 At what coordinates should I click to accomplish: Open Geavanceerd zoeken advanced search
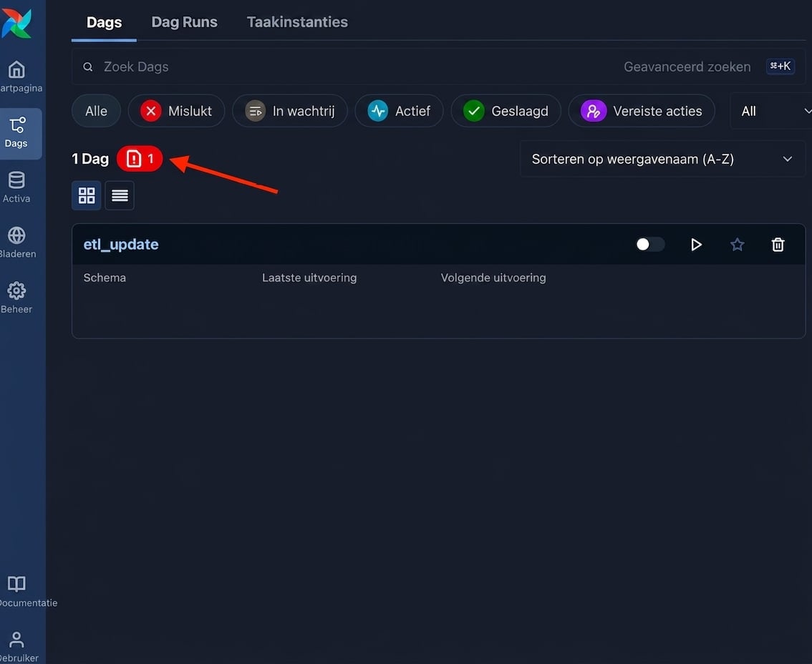[687, 67]
